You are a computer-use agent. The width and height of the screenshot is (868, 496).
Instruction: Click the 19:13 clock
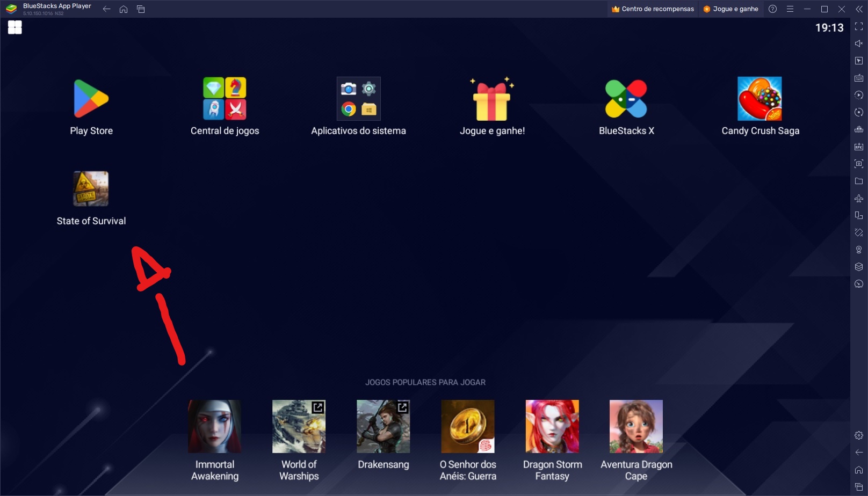[829, 28]
